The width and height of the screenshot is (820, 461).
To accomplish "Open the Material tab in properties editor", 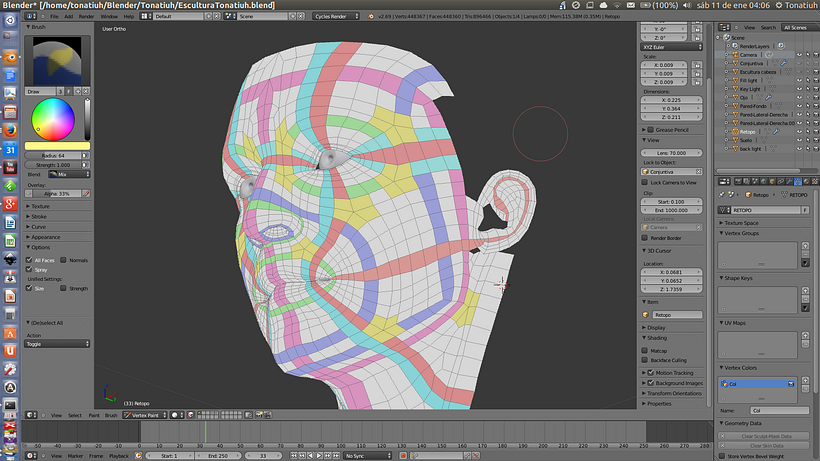I will coord(806,181).
